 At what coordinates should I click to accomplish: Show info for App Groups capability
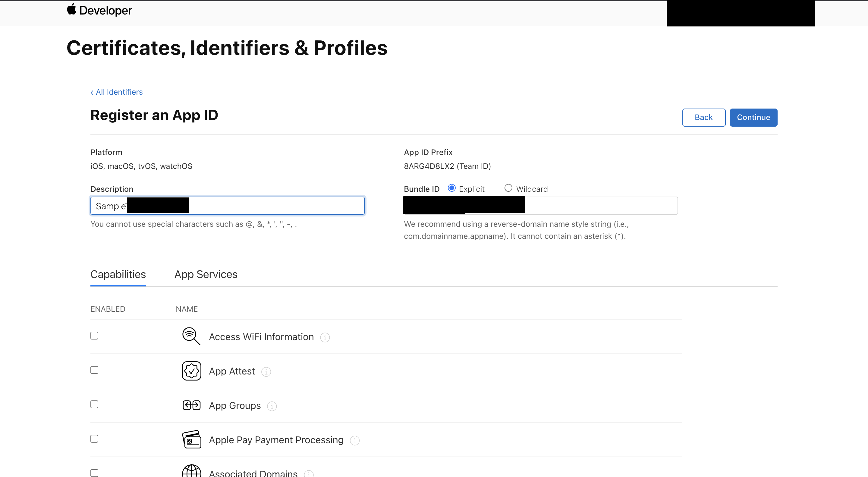click(x=272, y=406)
